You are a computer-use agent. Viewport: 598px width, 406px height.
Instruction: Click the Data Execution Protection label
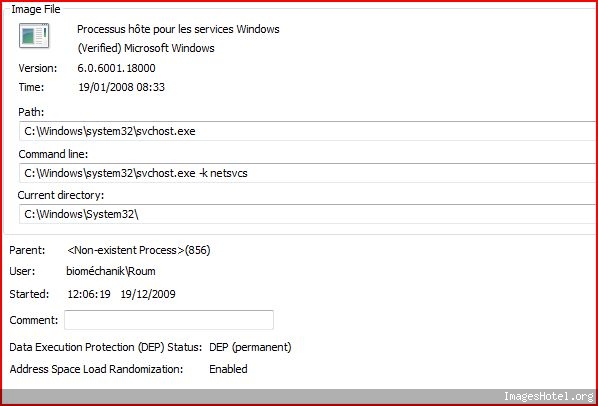pyautogui.click(x=106, y=347)
